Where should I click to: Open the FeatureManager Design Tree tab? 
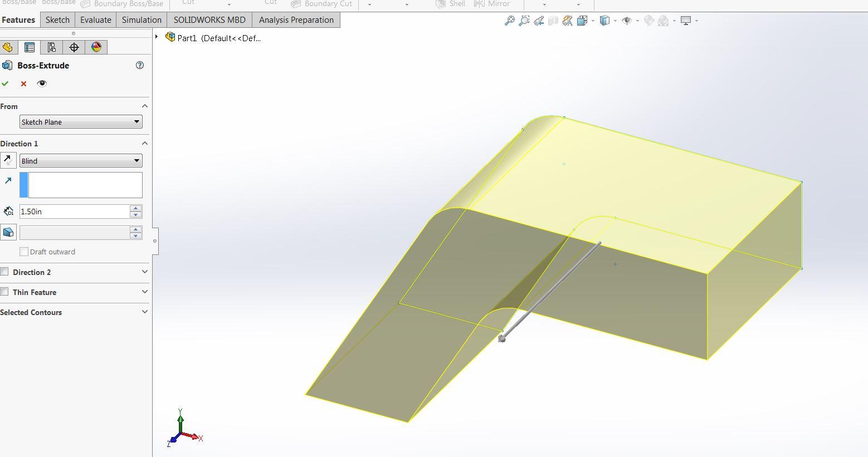(8, 47)
